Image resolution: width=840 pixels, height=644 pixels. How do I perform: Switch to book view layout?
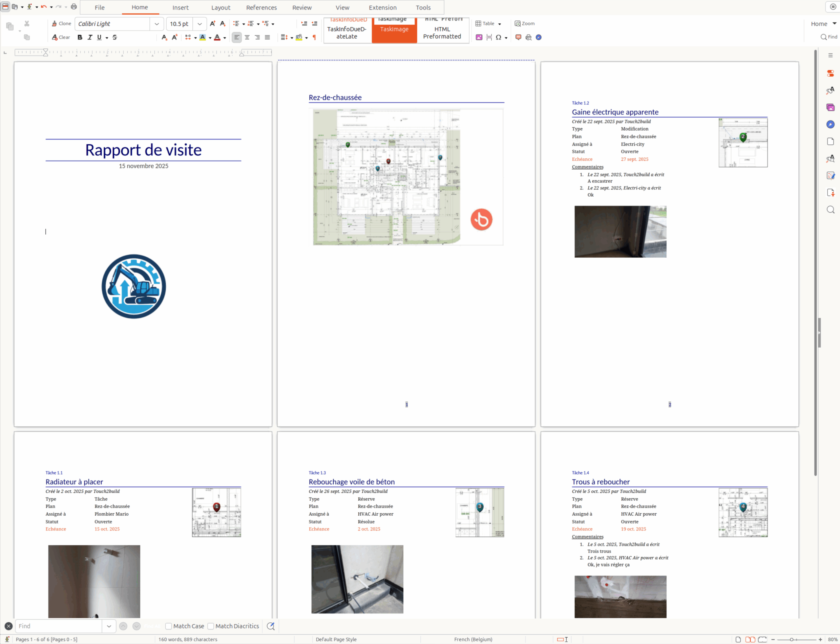(x=762, y=639)
